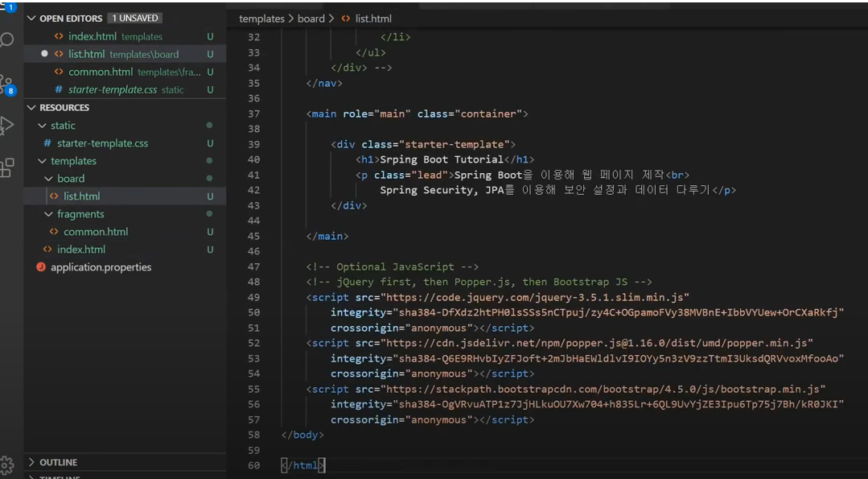
Task: Click HTML icon of index.html under templates
Action: point(47,250)
